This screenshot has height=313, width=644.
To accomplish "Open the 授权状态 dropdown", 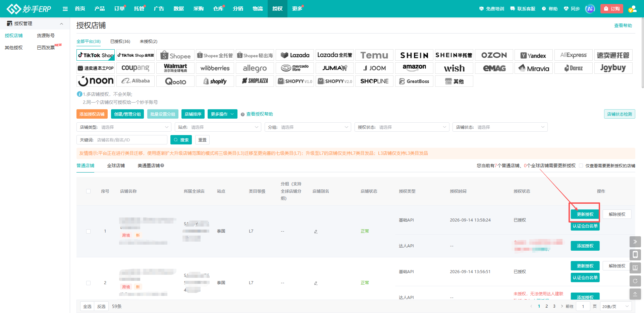I will pyautogui.click(x=402, y=127).
